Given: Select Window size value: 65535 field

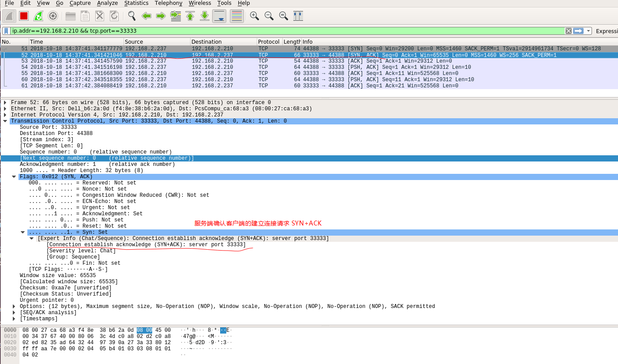Looking at the screenshot, I should click(x=58, y=275).
